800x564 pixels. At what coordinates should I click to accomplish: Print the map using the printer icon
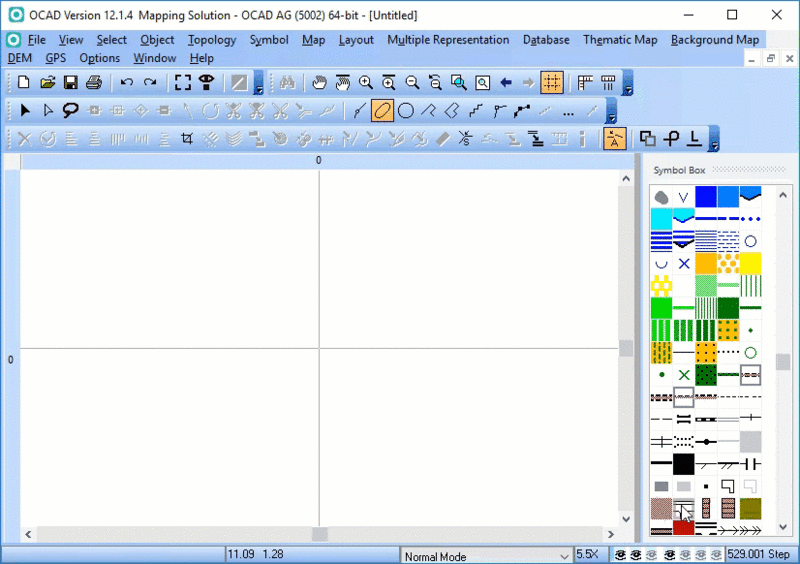(x=94, y=82)
